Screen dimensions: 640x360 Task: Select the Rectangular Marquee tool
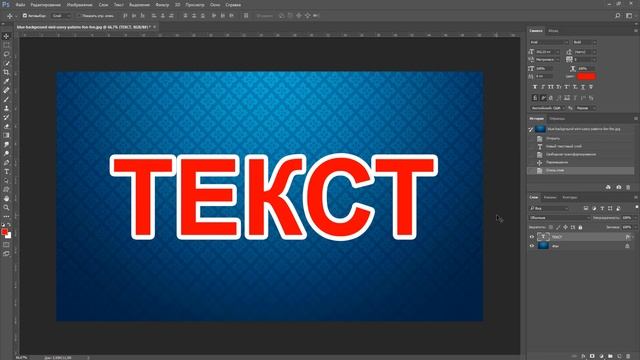tap(6, 45)
